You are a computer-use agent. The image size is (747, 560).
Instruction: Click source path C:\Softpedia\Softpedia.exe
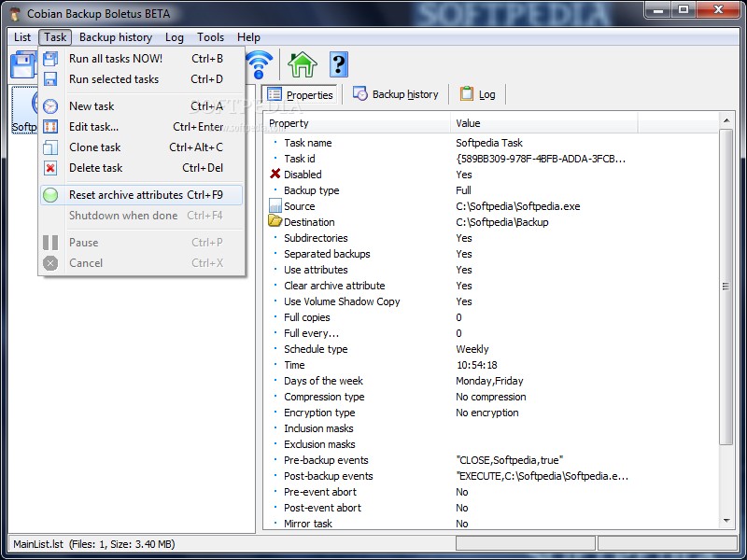click(x=518, y=206)
